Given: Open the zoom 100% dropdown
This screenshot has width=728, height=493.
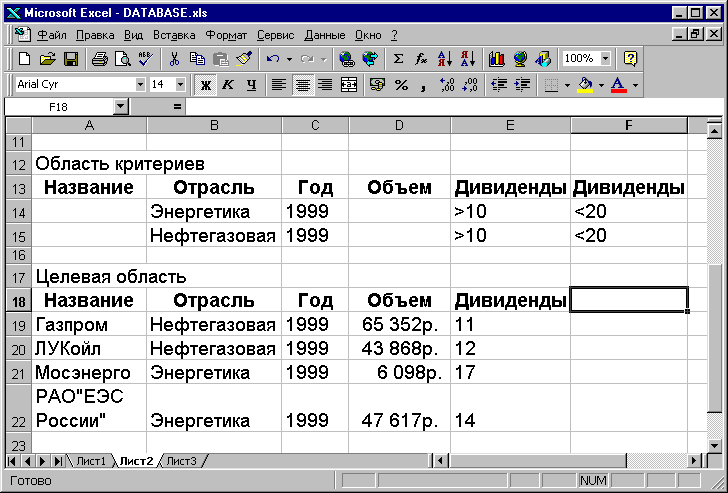Looking at the screenshot, I should click(x=605, y=58).
